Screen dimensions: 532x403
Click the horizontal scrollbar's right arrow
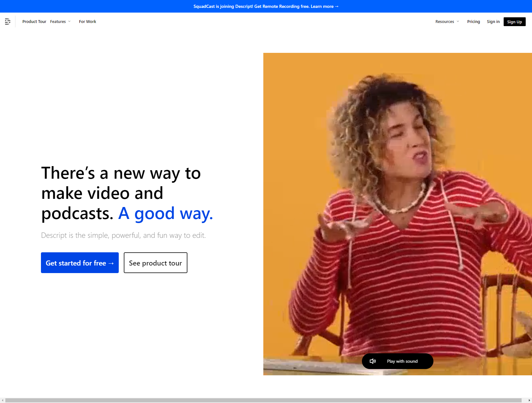pos(529,400)
